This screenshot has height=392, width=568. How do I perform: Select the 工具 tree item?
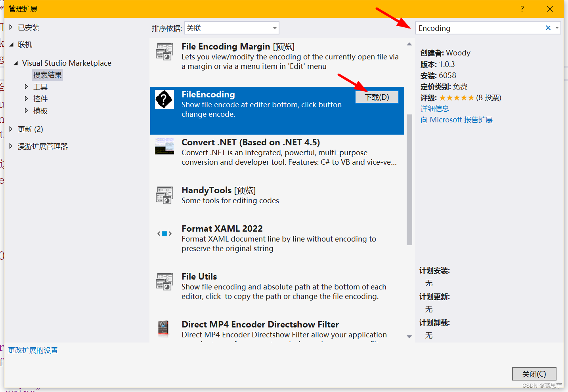coord(40,87)
